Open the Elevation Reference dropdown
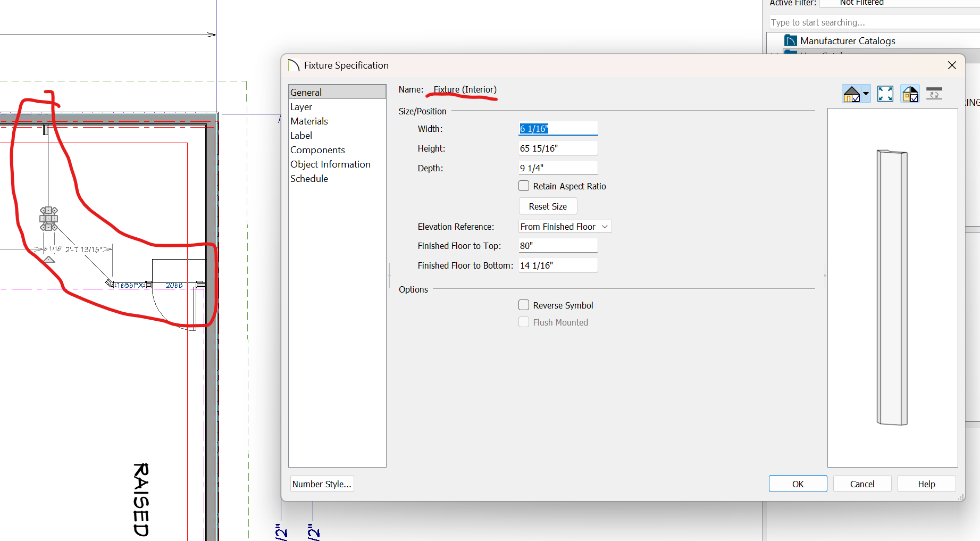 coord(564,227)
